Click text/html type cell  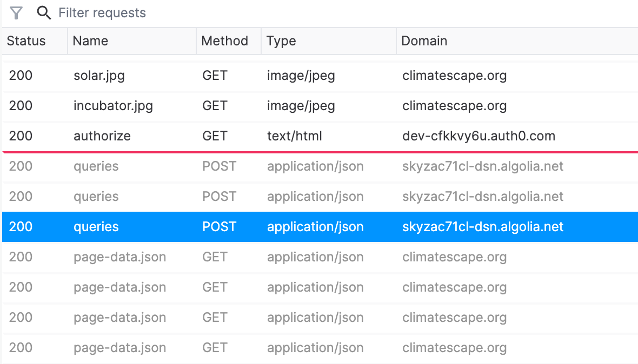(x=294, y=136)
